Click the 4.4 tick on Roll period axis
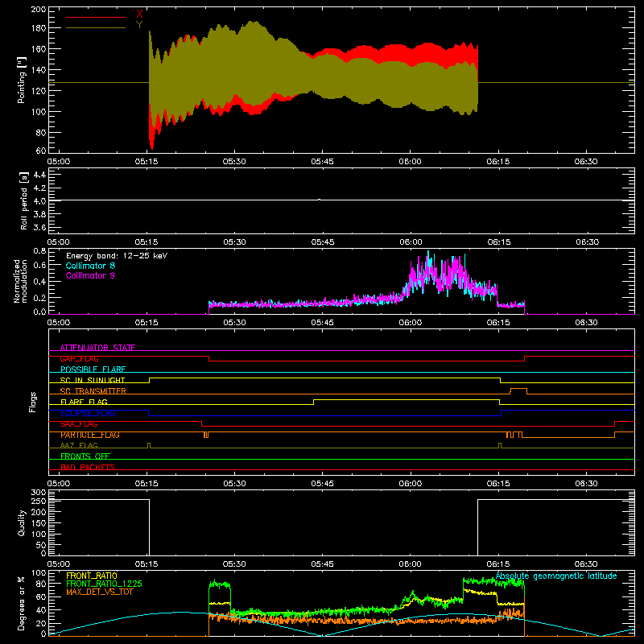Viewport: 644px width, 644px height. pyautogui.click(x=39, y=175)
